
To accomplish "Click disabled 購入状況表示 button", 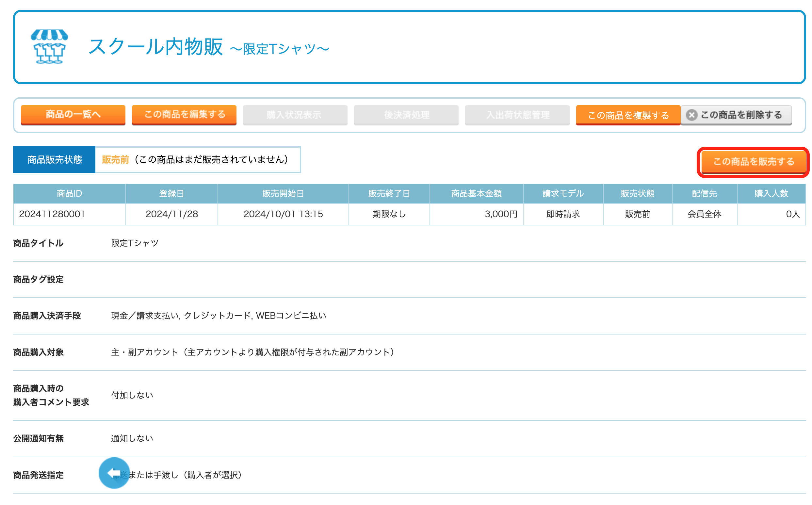I will point(295,115).
